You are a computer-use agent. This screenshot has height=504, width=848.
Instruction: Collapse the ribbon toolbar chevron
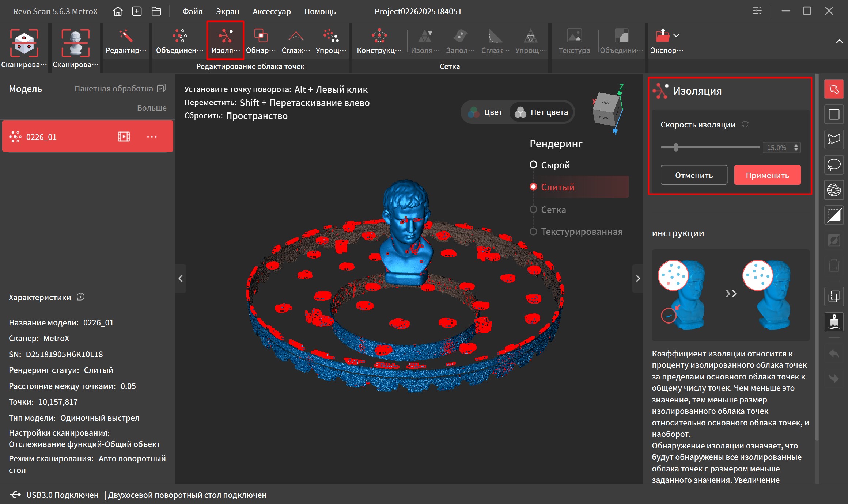839,41
